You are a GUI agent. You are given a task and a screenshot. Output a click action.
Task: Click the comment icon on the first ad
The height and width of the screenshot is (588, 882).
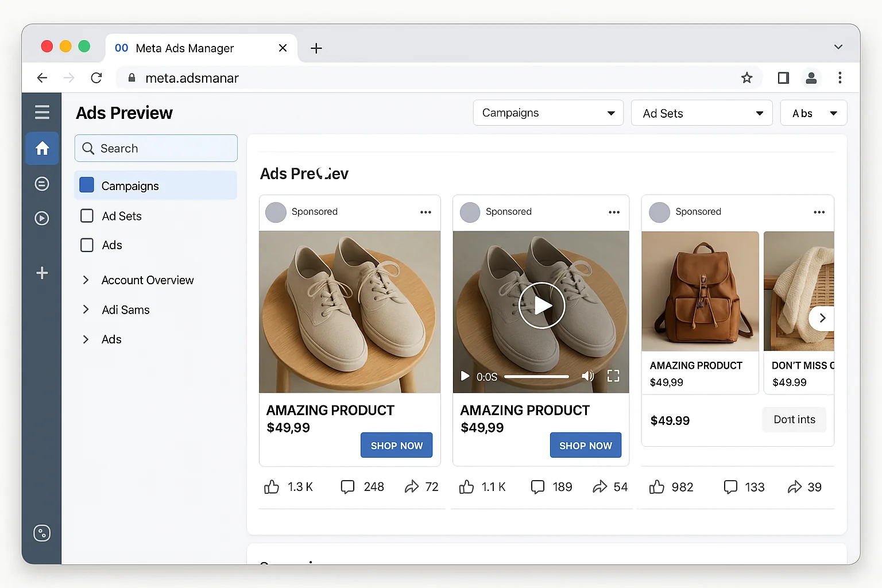[x=347, y=486]
